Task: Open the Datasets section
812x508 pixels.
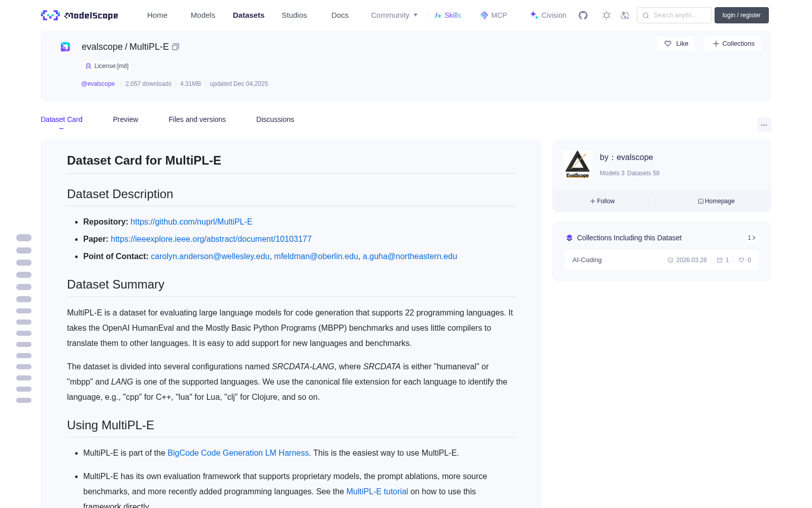Action: [249, 15]
